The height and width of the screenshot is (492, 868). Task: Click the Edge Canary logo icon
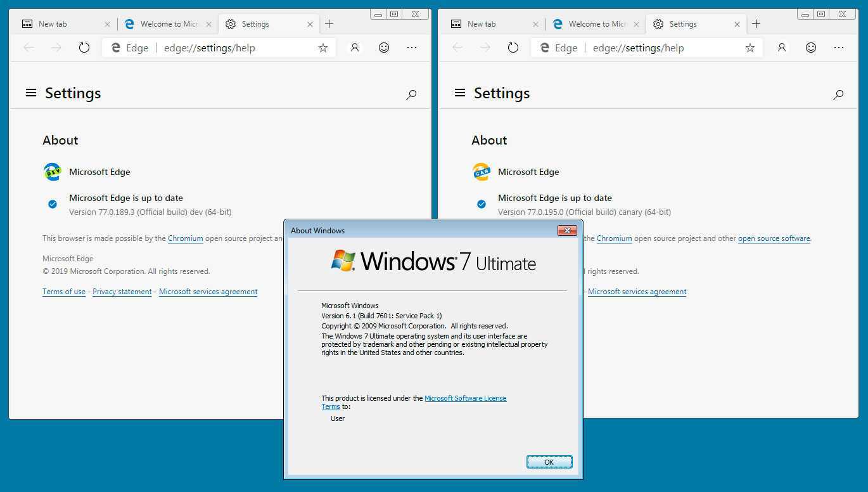[x=482, y=172]
